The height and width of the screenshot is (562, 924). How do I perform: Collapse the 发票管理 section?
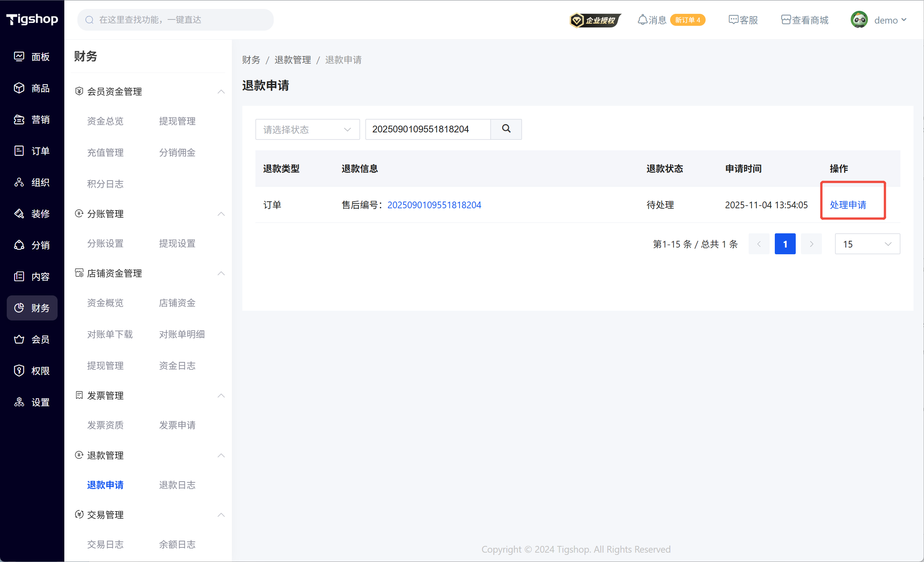click(221, 396)
